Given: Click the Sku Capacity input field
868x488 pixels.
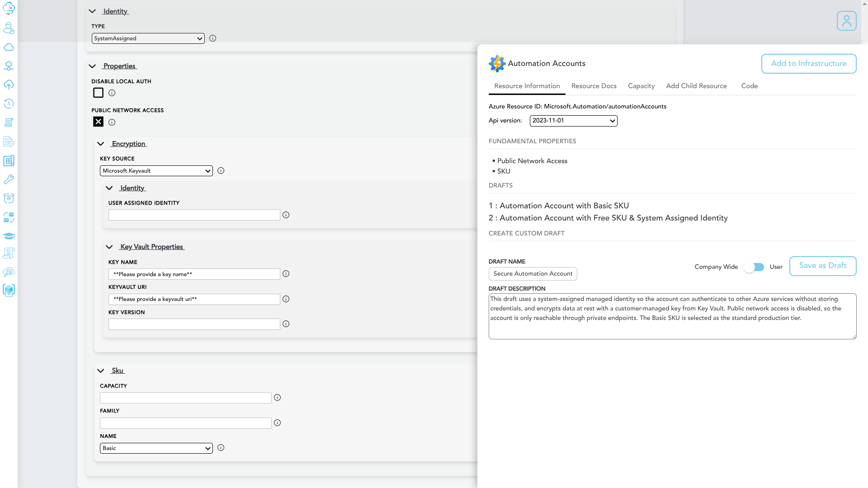Looking at the screenshot, I should click(185, 398).
